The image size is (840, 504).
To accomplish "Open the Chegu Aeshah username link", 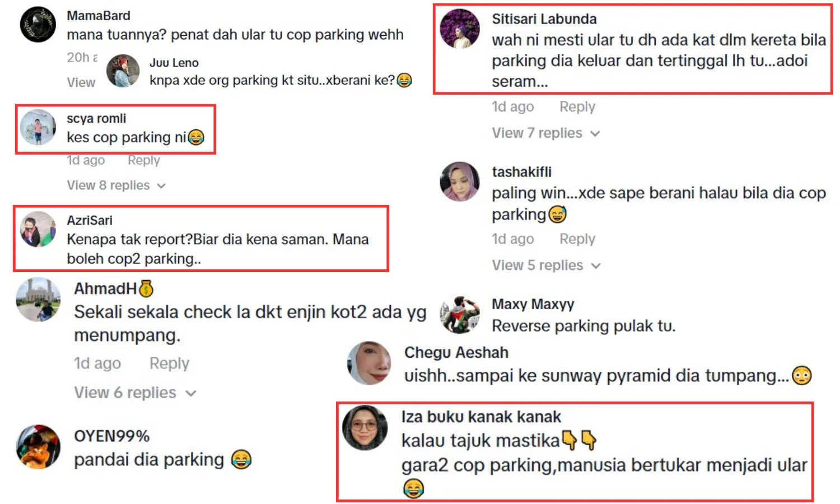I will click(x=456, y=353).
